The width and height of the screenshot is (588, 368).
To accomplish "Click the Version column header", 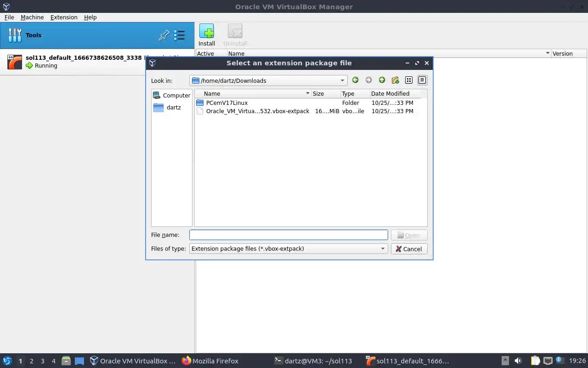I will coord(569,53).
